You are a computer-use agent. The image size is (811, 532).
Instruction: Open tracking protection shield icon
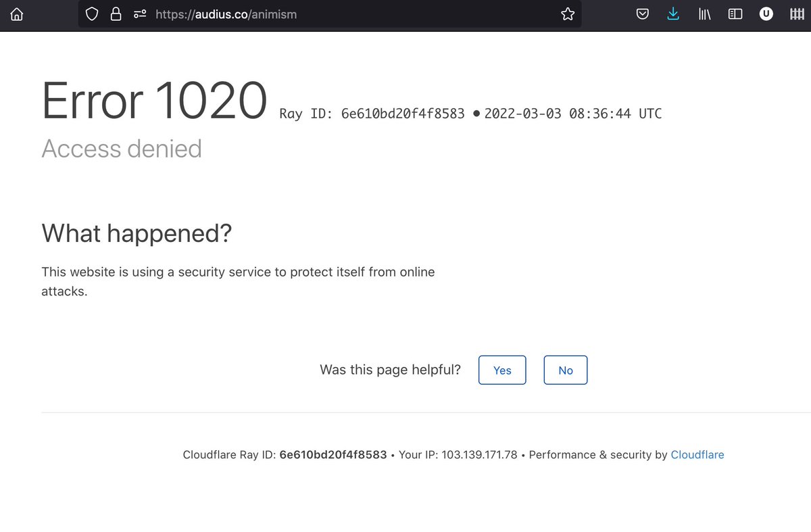[93, 14]
